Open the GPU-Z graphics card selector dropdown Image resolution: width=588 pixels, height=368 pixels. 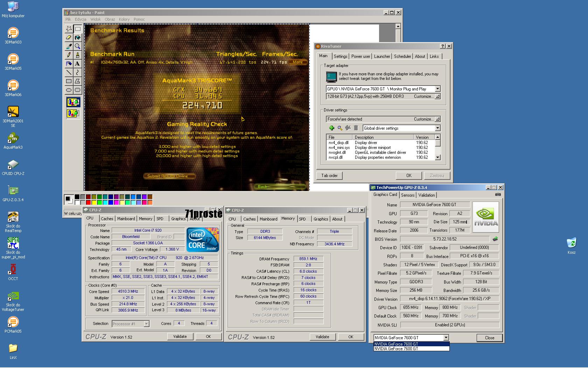pos(446,338)
